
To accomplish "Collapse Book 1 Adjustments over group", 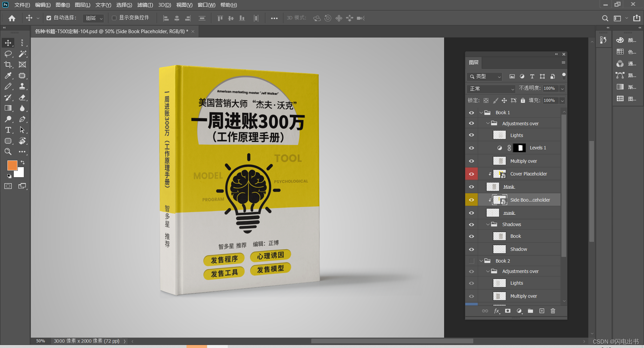I will pos(488,123).
